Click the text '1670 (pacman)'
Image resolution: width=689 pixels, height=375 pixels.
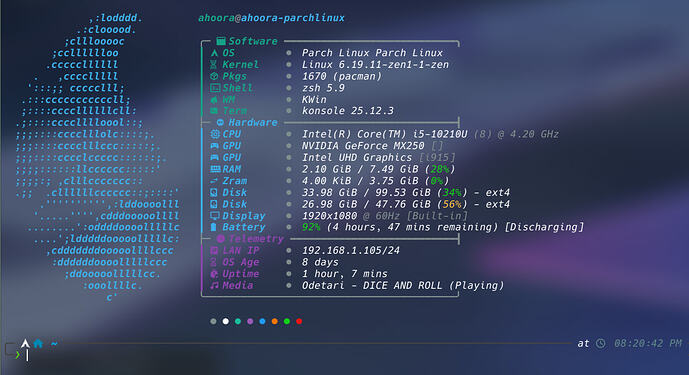point(342,76)
